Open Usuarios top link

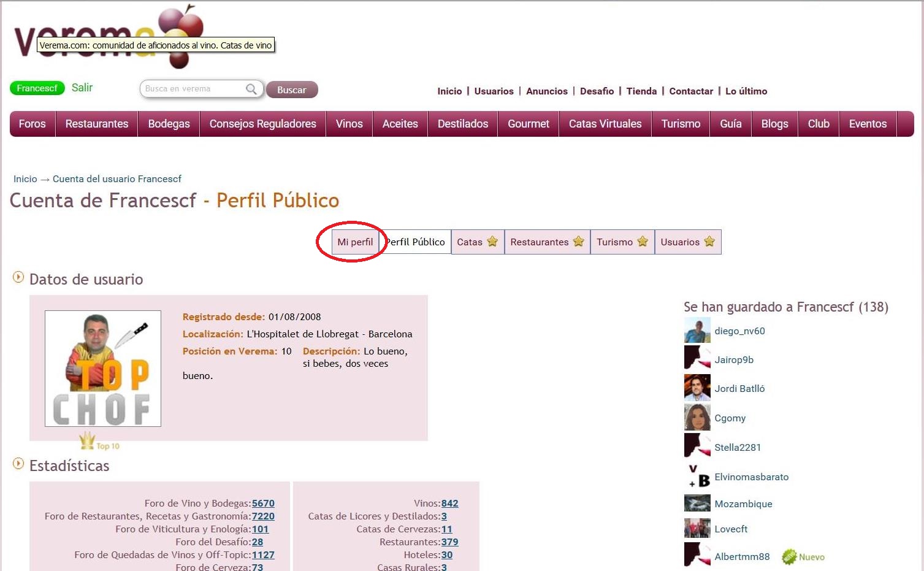pyautogui.click(x=494, y=91)
